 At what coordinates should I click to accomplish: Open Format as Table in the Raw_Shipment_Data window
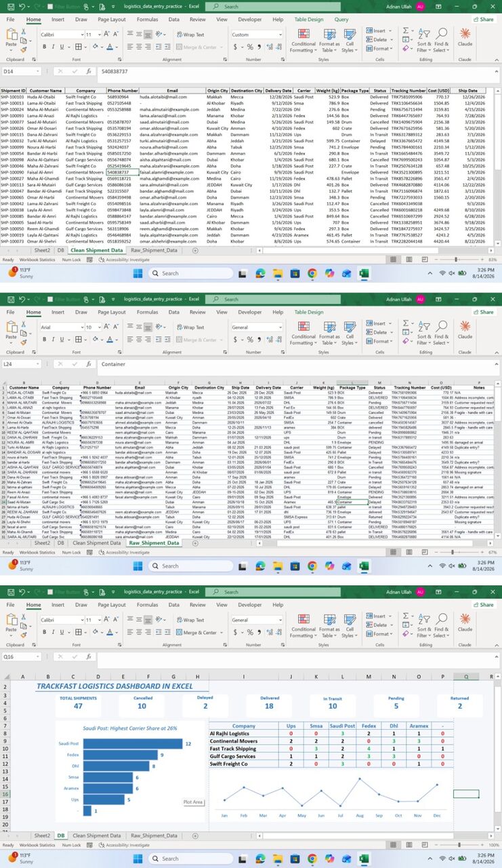point(329,332)
